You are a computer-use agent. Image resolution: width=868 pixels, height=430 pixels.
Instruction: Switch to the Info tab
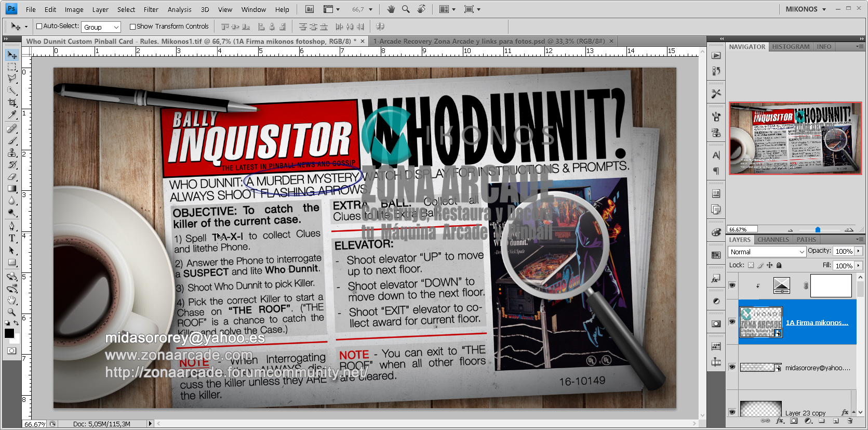click(824, 47)
